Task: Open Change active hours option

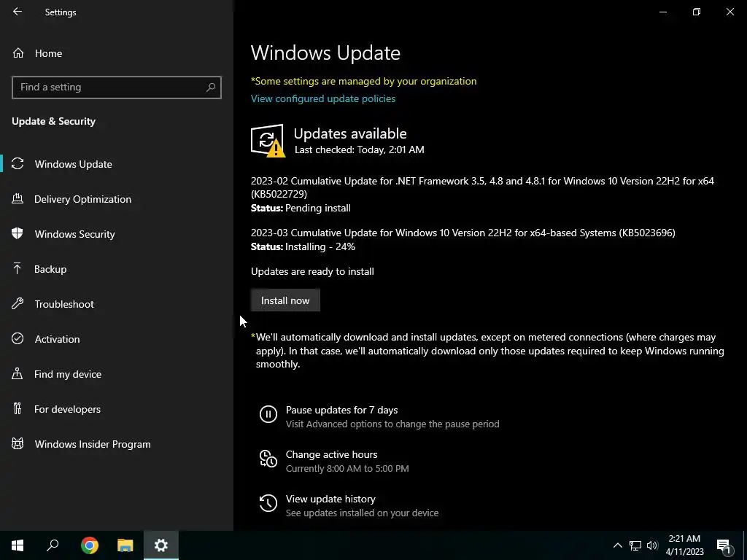Action: pos(332,454)
